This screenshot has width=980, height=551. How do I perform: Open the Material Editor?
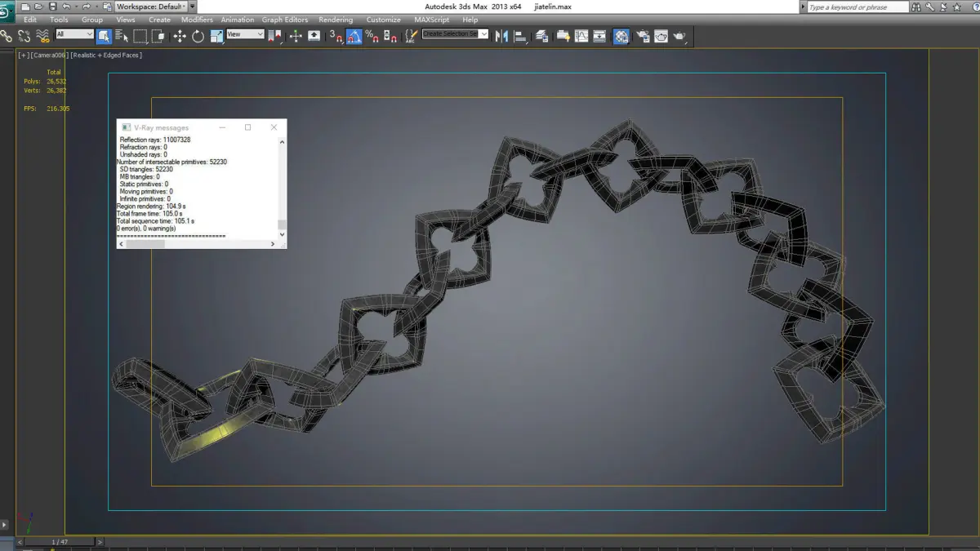click(621, 36)
